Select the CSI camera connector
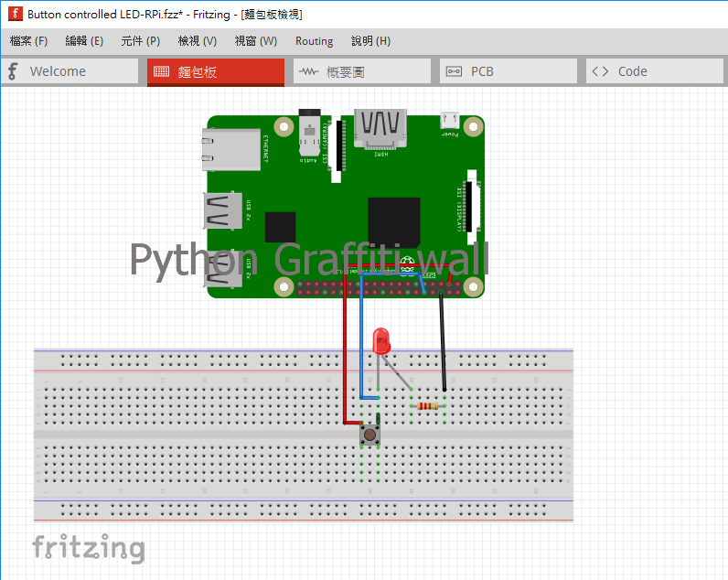728x580 pixels. [337, 146]
